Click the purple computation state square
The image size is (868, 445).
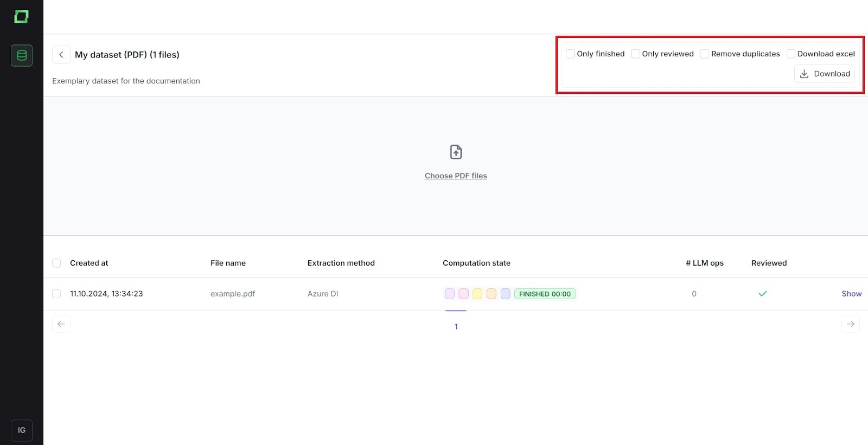click(450, 294)
